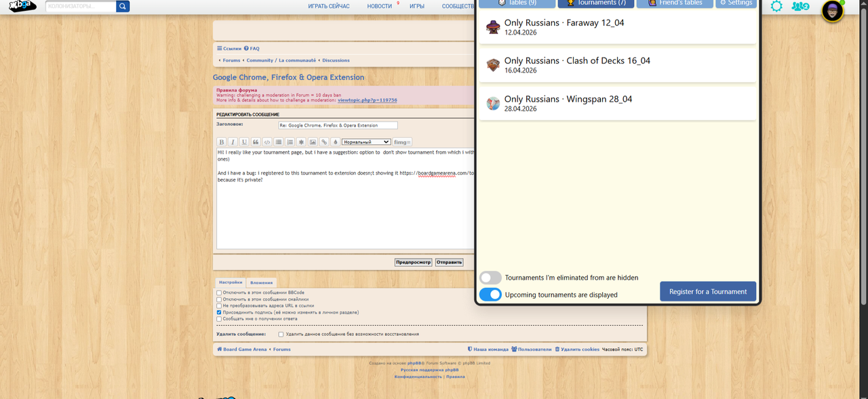The image size is (868, 399).
Task: Check Не преобразовывать адреса URL в ссылки
Action: 219,306
